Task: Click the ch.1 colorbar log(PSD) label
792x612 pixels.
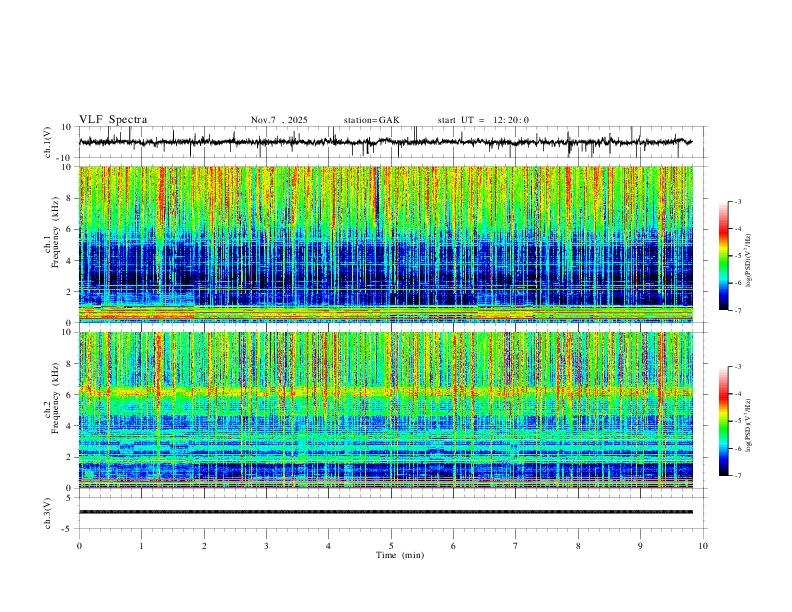Action: coord(749,261)
